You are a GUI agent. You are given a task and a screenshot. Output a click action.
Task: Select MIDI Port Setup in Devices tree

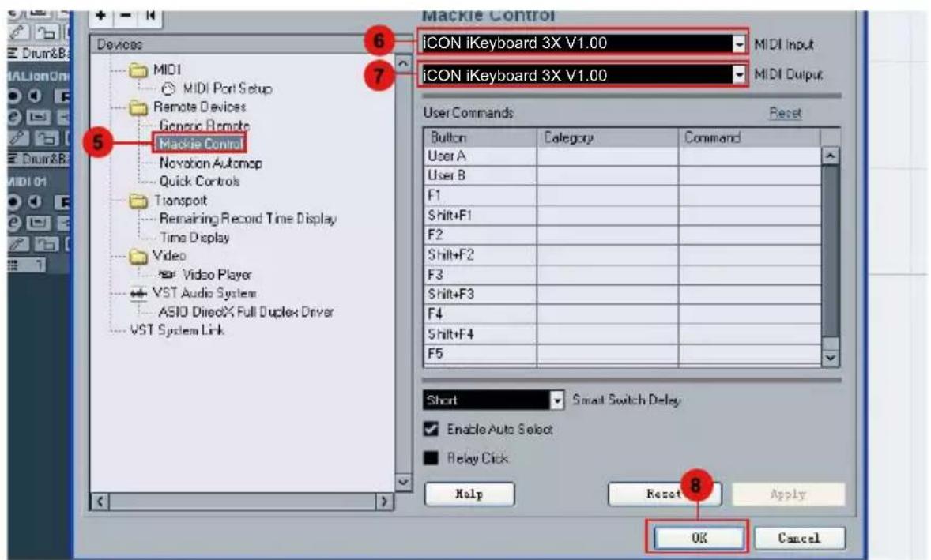[x=228, y=89]
